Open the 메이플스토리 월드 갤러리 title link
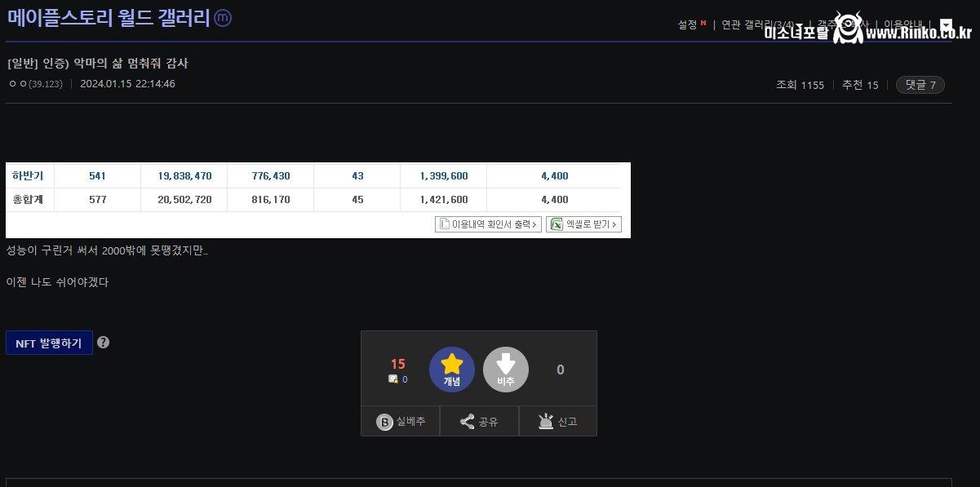Screen dimensions: 980x487 108,19
